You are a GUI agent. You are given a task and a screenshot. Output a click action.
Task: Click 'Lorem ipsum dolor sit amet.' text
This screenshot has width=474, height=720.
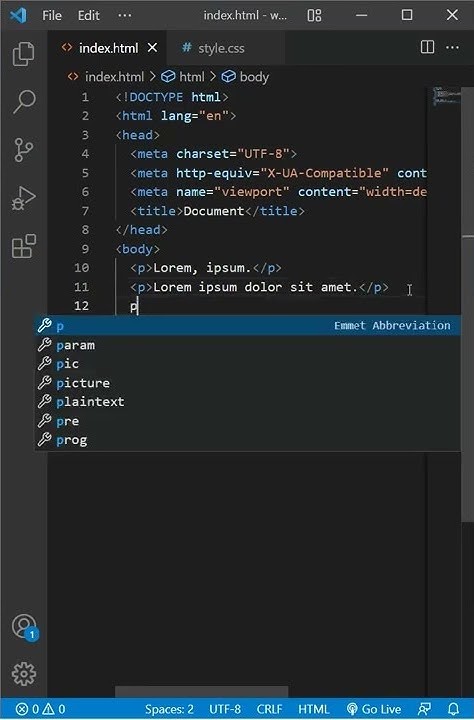[x=255, y=287]
